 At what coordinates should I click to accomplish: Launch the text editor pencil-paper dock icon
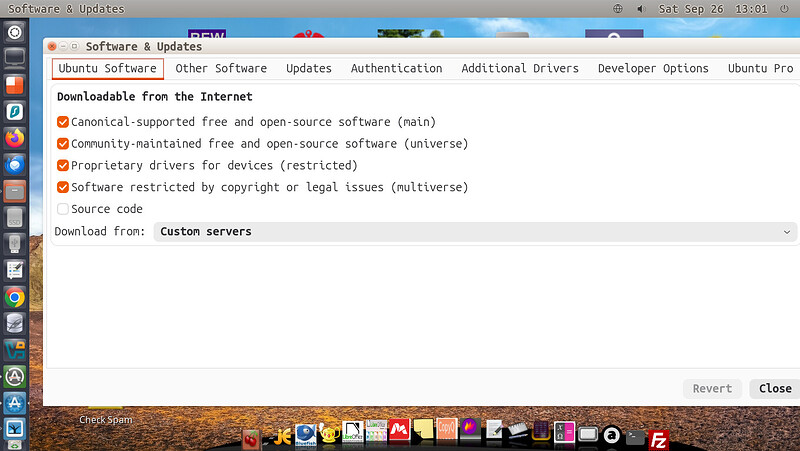click(493, 429)
